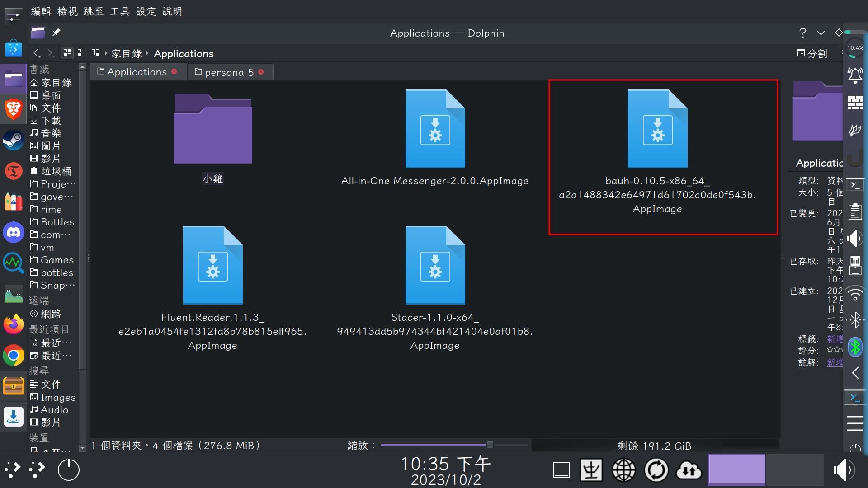Expand hidden tray icons with the chevron
This screenshot has height=488, width=868.
855,373
